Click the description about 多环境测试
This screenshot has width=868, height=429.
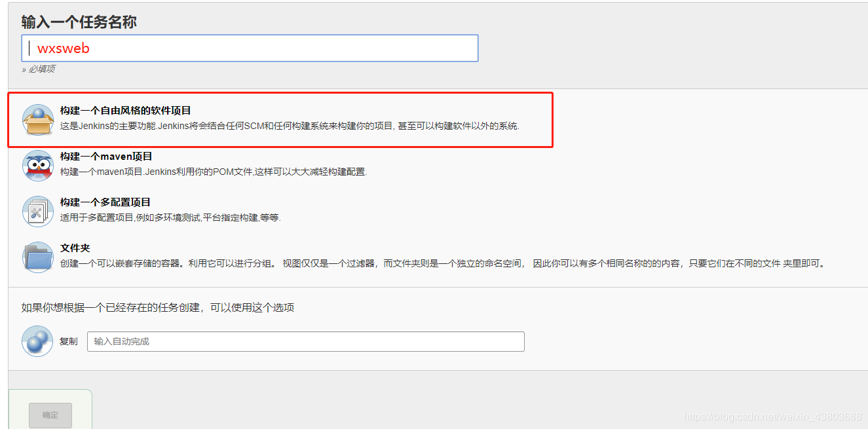(x=170, y=217)
